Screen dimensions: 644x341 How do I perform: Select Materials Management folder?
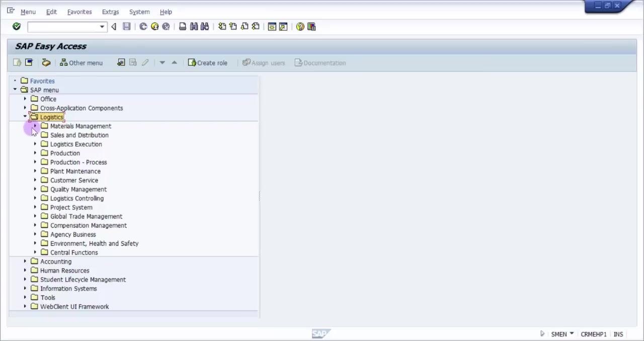(80, 126)
